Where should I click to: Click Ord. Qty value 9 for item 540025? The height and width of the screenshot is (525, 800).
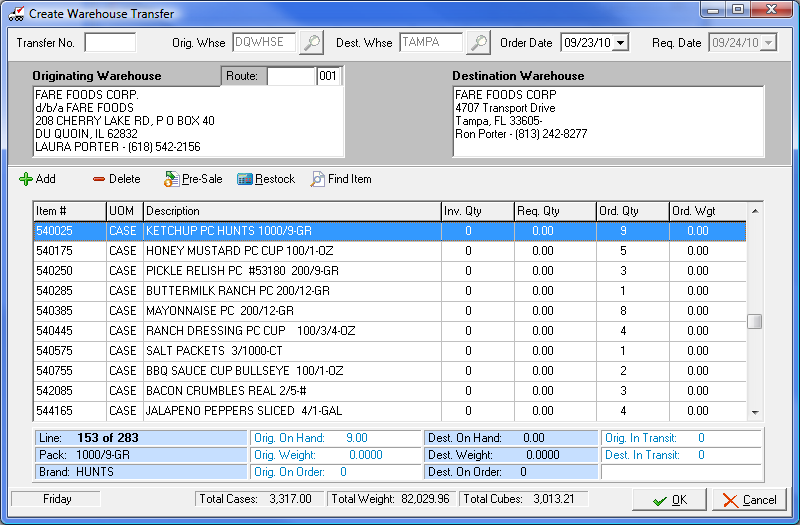click(x=623, y=231)
